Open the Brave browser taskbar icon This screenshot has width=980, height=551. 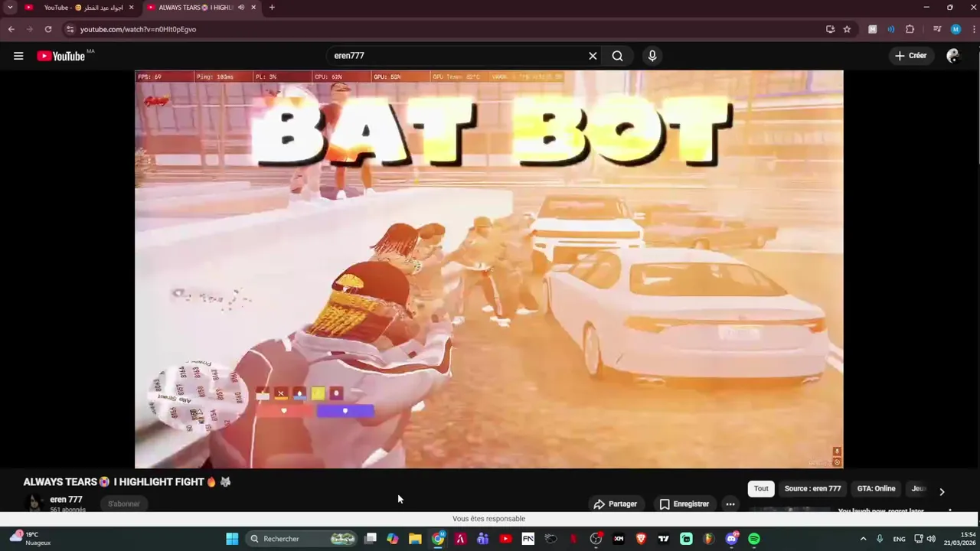pos(641,539)
